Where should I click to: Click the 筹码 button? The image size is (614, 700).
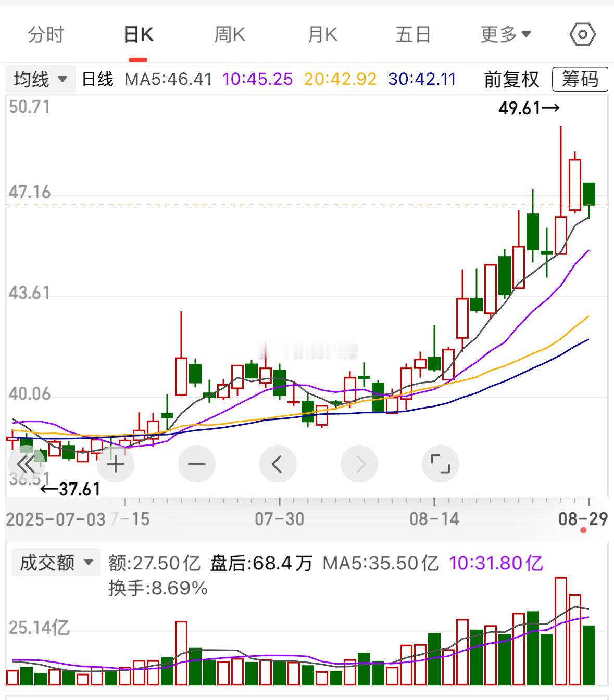point(580,79)
